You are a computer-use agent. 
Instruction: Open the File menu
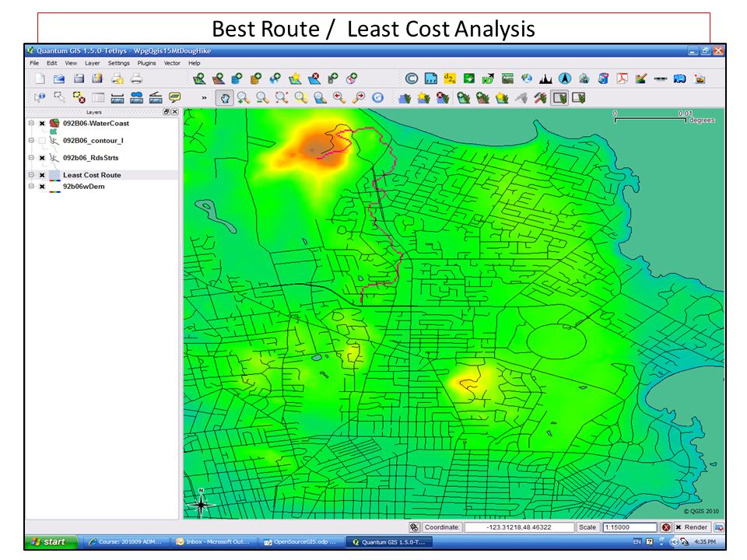coord(34,63)
